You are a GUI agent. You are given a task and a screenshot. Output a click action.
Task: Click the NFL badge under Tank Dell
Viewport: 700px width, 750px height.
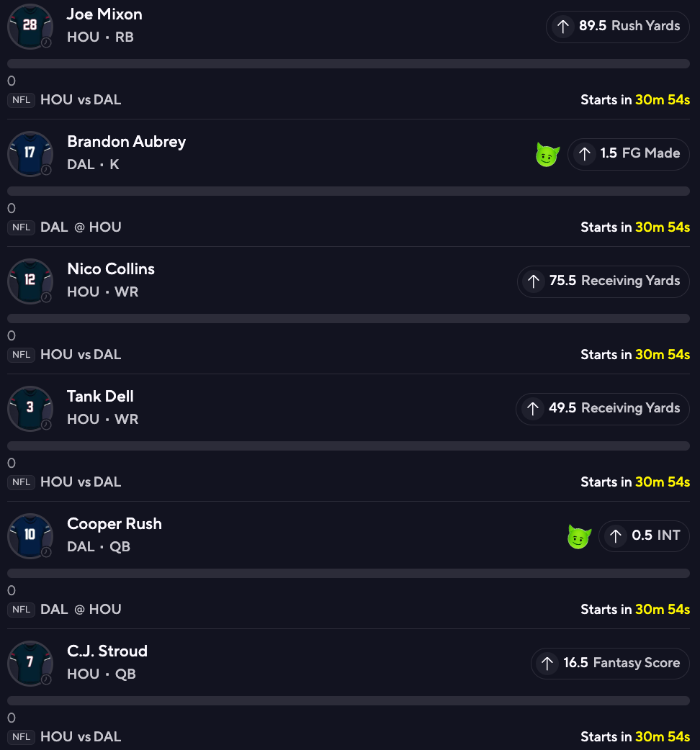click(x=22, y=482)
